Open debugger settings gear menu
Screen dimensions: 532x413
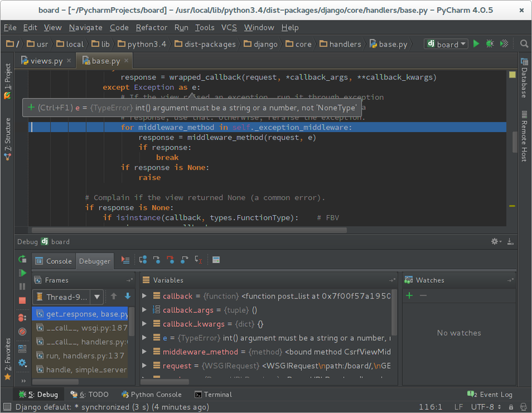click(22, 363)
